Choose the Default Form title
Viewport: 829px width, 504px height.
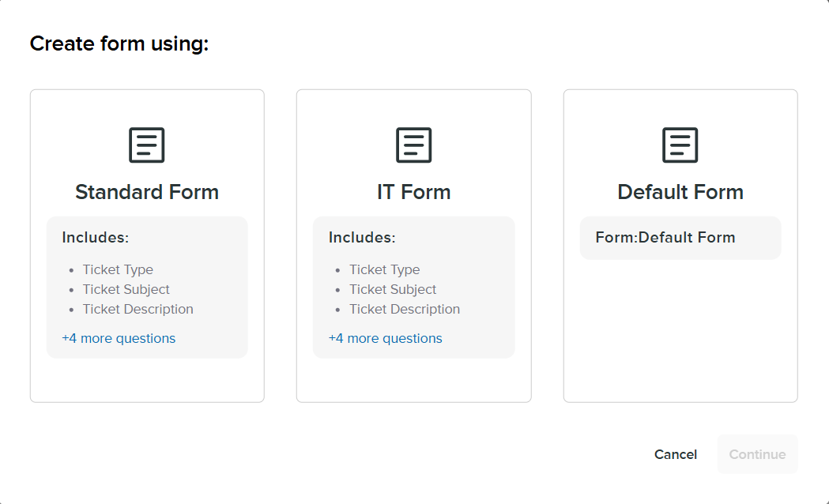click(x=680, y=192)
